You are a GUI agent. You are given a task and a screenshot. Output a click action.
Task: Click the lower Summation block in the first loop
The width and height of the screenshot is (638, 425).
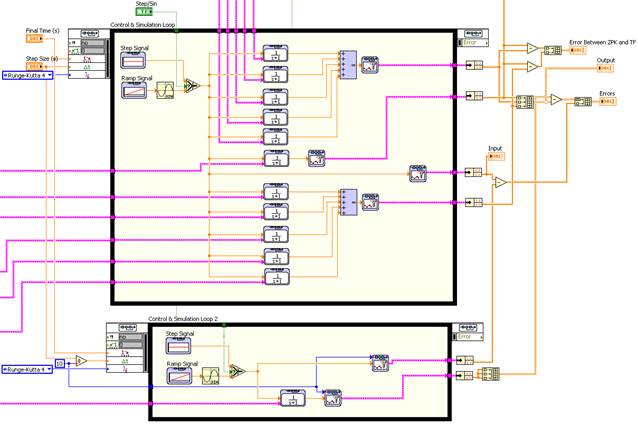pyautogui.click(x=348, y=203)
